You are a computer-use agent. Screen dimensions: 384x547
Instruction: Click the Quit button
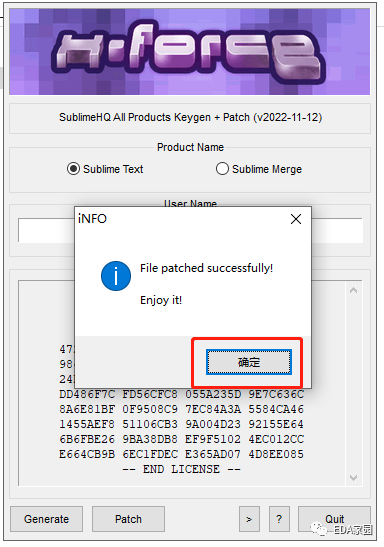point(334,519)
